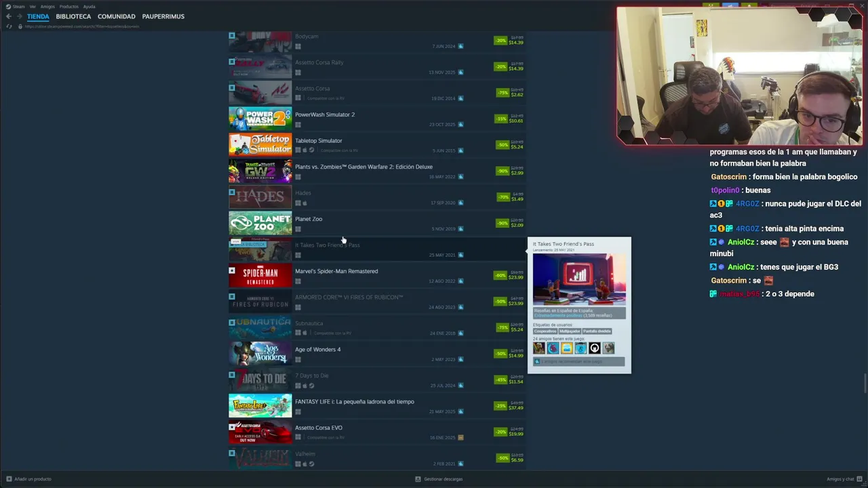
Task: Click the 12 AGO 2022 release date
Action: (442, 281)
